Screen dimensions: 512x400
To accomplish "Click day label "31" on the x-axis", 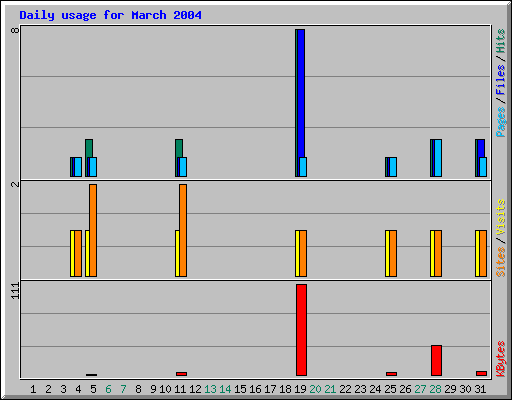I will tap(480, 389).
